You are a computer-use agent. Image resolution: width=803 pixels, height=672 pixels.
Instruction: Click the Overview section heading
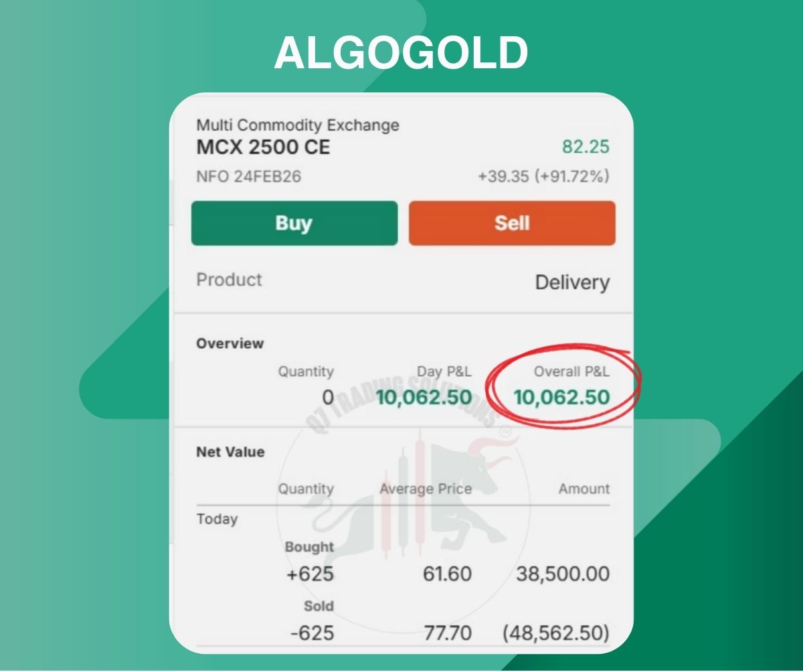(230, 343)
